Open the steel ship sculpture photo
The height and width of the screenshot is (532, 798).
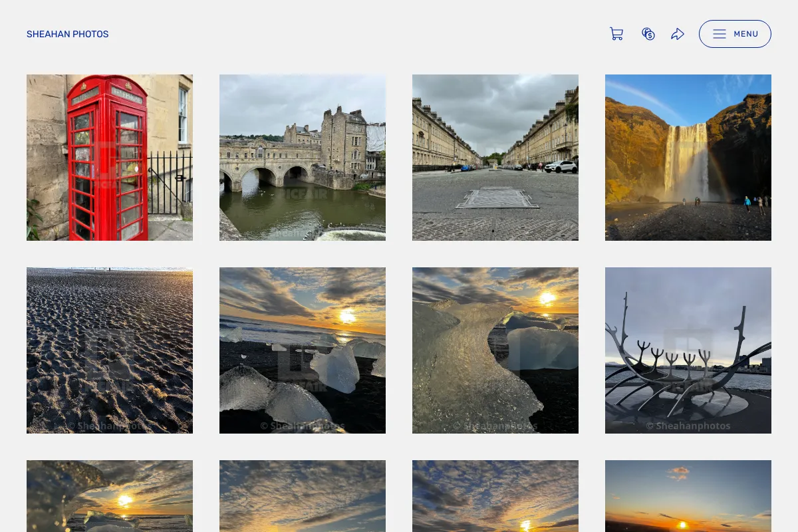(x=688, y=350)
